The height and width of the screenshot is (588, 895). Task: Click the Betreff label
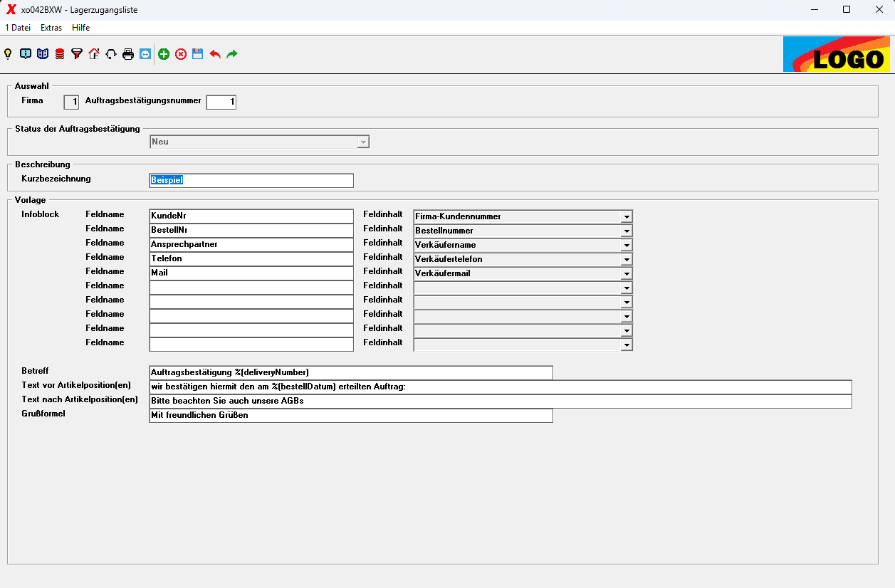pos(35,371)
